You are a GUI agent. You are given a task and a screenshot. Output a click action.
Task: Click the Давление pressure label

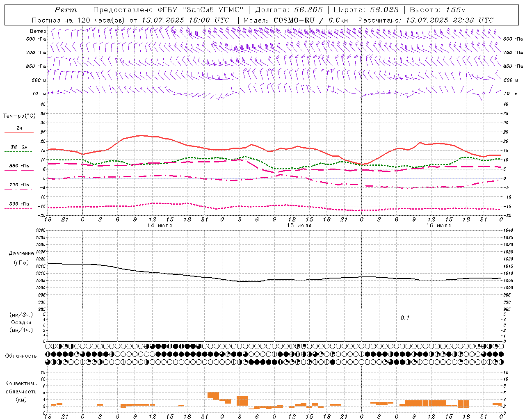pyautogui.click(x=21, y=253)
